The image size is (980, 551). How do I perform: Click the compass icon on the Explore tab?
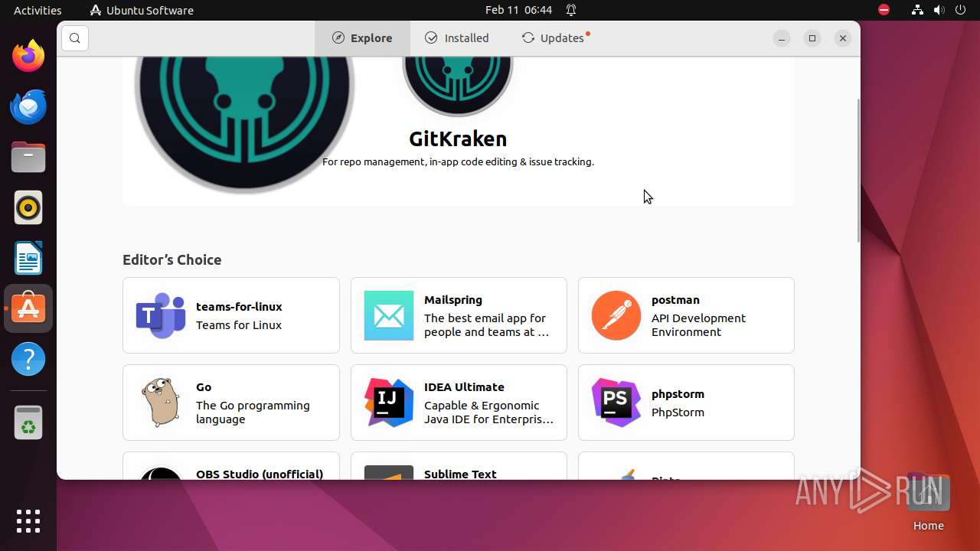[338, 38]
